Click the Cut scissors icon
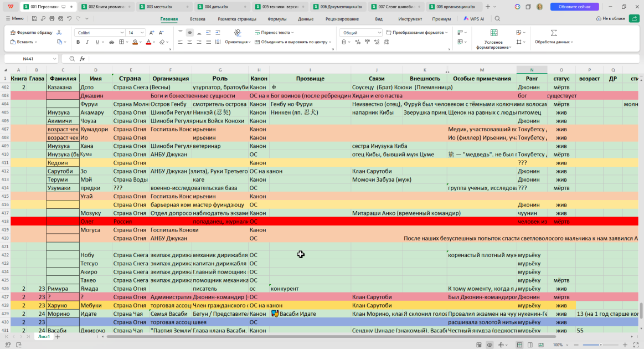Screen dimensions: 644x349 pos(59,33)
